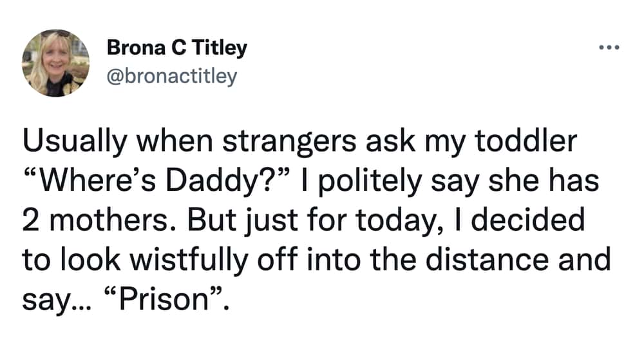The image size is (644, 343).
Task: Click Brona C Titley's profile avatar
Action: pos(55,63)
